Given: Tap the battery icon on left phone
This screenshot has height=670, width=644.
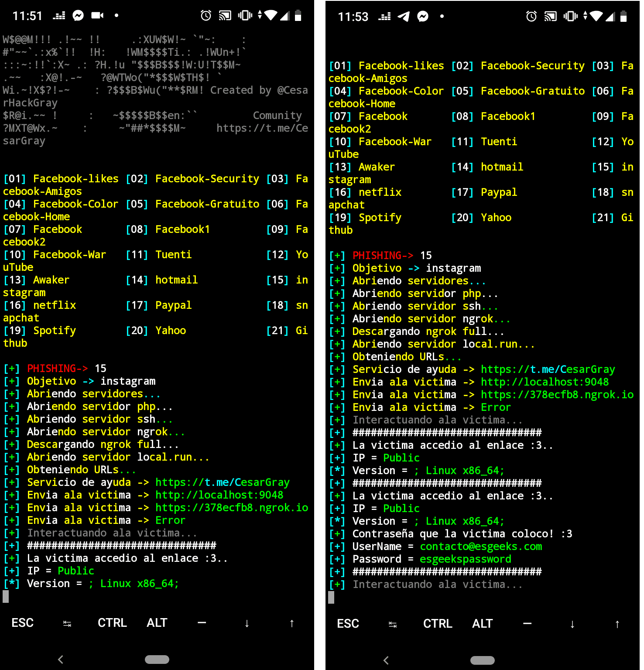Looking at the screenshot, I should coord(298,16).
